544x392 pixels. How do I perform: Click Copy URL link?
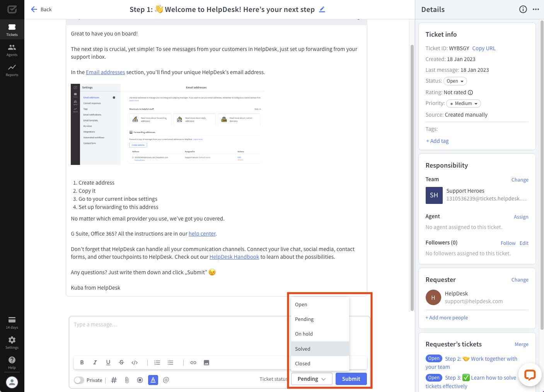pyautogui.click(x=484, y=48)
